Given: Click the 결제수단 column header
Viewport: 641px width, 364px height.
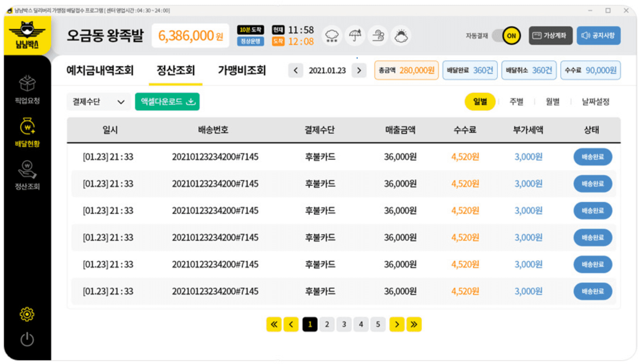Looking at the screenshot, I should (x=320, y=130).
